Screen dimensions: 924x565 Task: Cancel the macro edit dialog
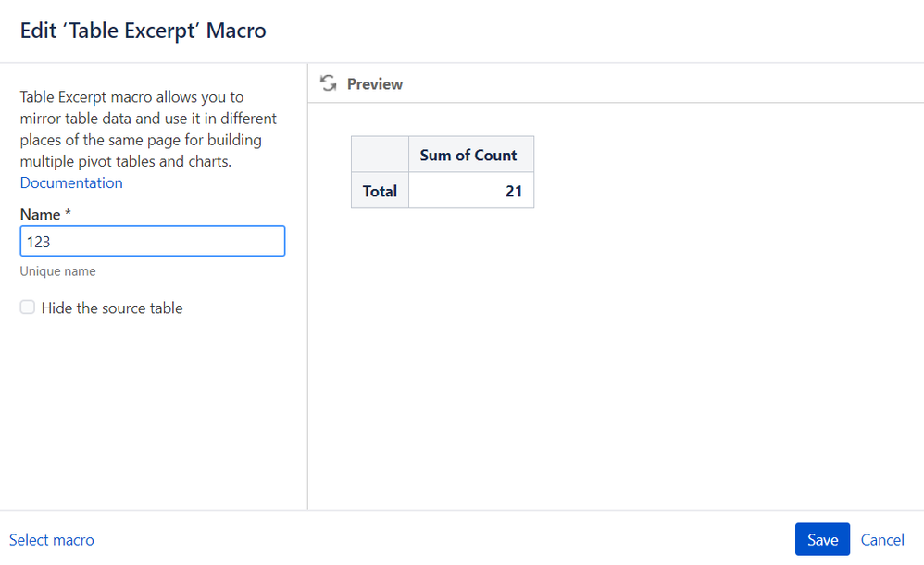point(882,540)
